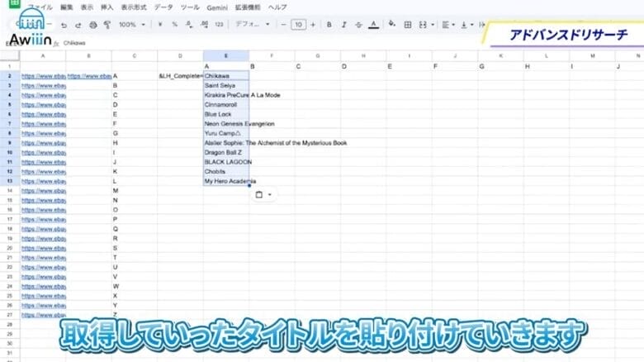Viewport: 644px width, 362px height.
Task: Increase the font size with plus
Action: click(313, 25)
